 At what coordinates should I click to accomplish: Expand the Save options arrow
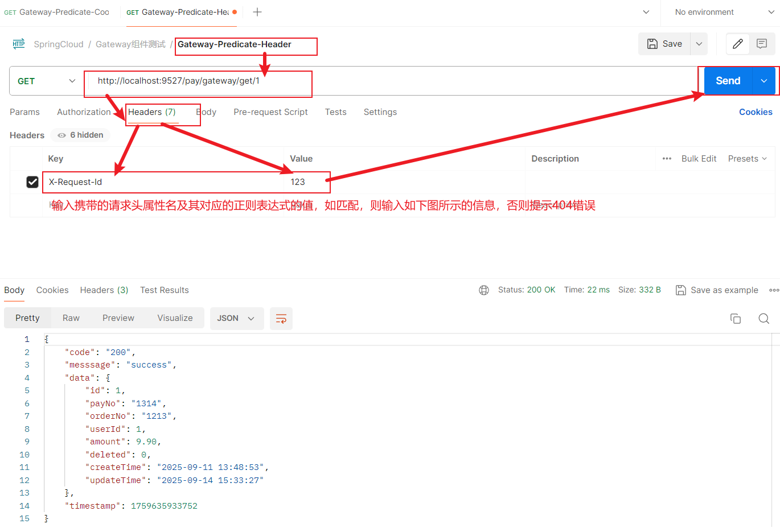point(699,44)
